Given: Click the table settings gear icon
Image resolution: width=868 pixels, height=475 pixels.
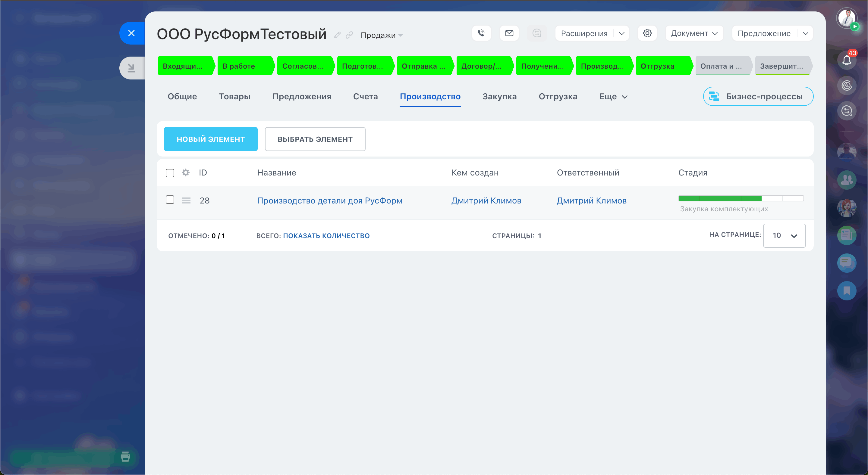Looking at the screenshot, I should pos(185,173).
